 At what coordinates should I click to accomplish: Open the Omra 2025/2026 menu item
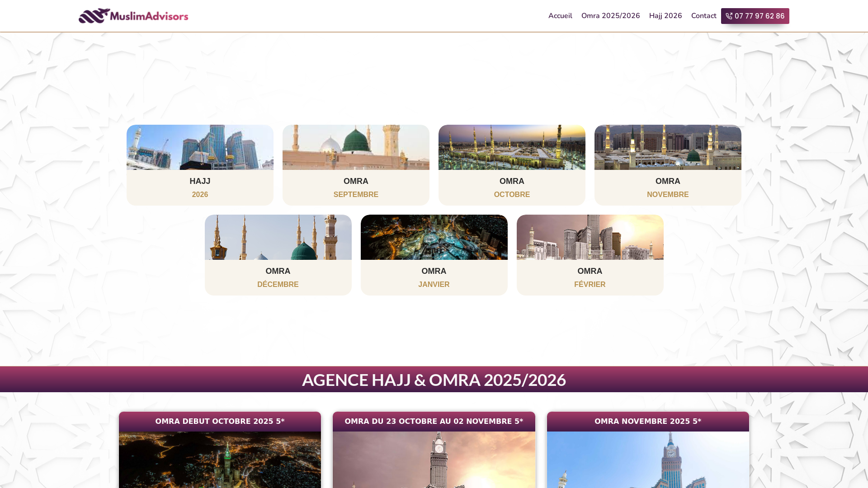[x=610, y=16]
